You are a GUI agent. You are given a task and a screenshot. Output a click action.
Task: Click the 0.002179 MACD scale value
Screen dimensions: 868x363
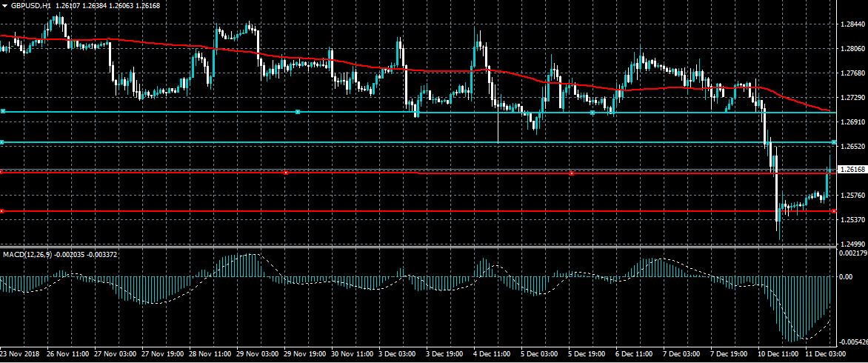pyautogui.click(x=853, y=254)
